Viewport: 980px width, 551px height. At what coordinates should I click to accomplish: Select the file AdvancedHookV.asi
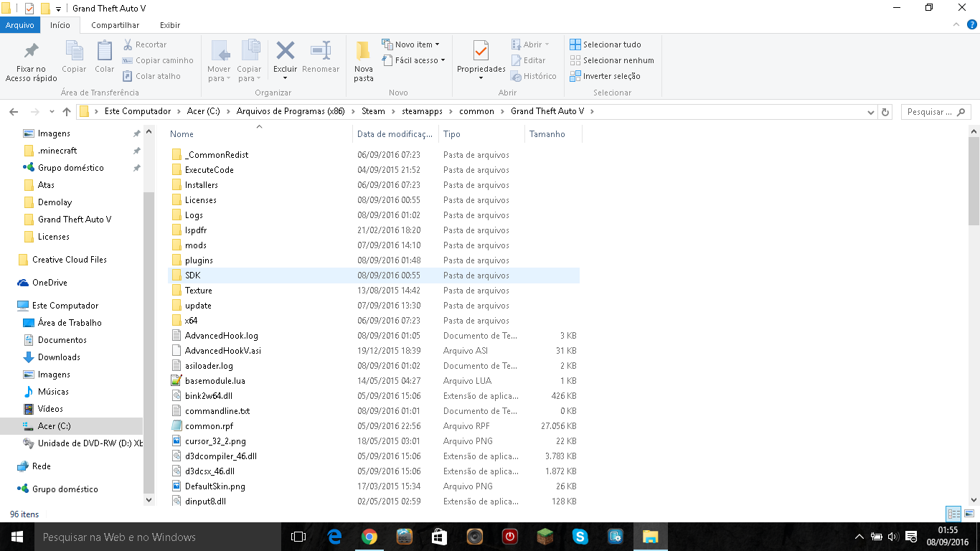point(222,351)
